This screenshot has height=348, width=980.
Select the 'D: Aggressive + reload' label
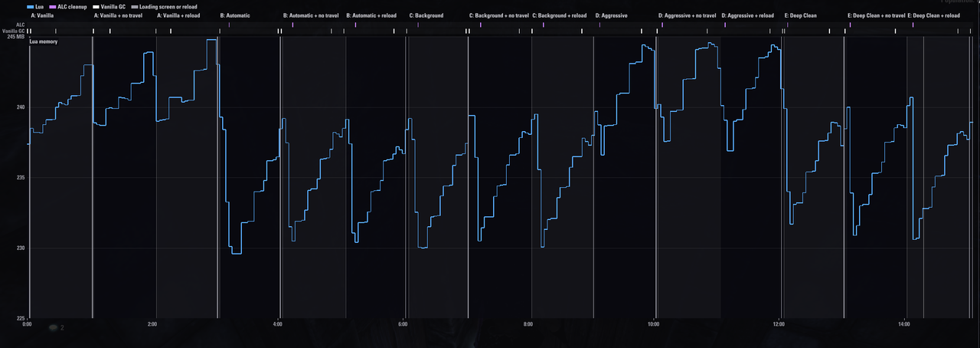point(748,15)
